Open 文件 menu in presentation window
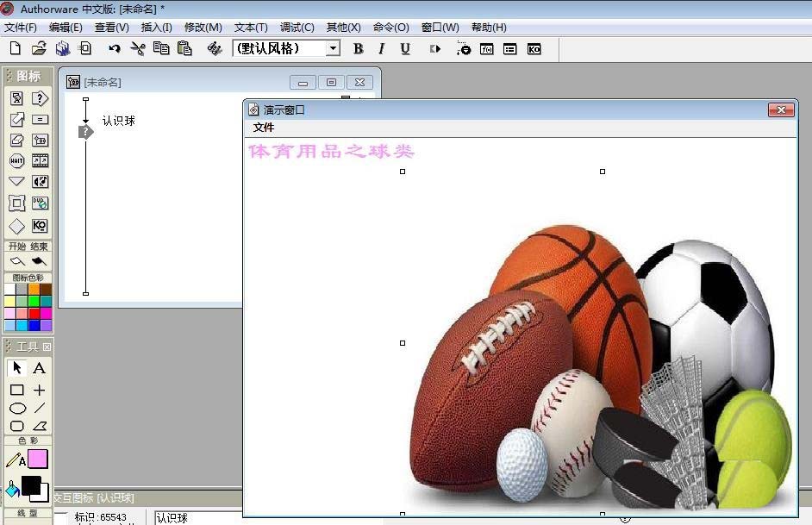812x525 pixels. (263, 128)
